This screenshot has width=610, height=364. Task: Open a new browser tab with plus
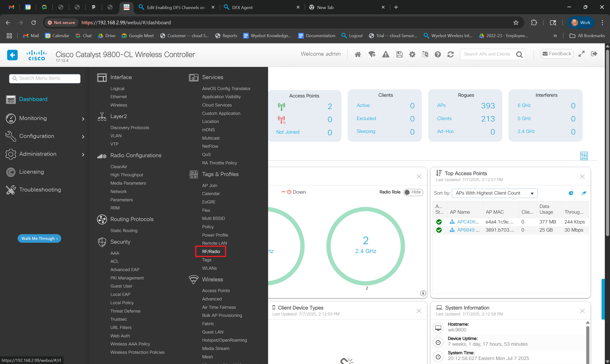point(396,7)
